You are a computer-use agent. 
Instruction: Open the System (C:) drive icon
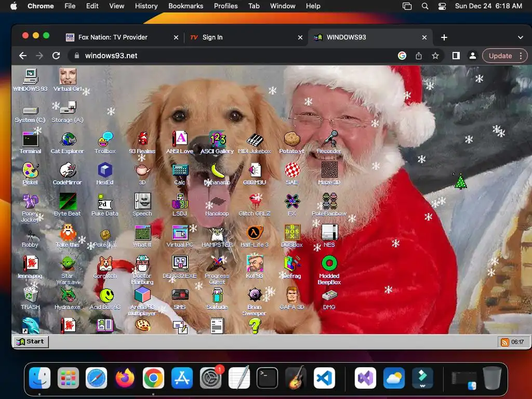point(30,114)
